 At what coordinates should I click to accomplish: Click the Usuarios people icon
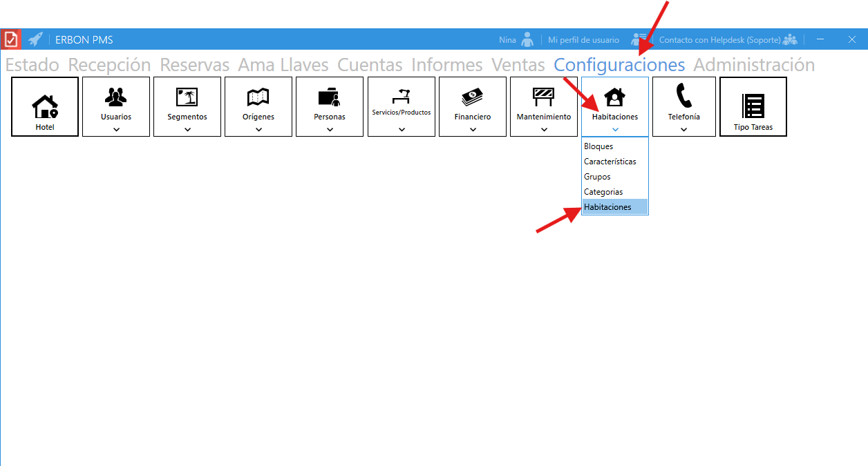click(116, 97)
